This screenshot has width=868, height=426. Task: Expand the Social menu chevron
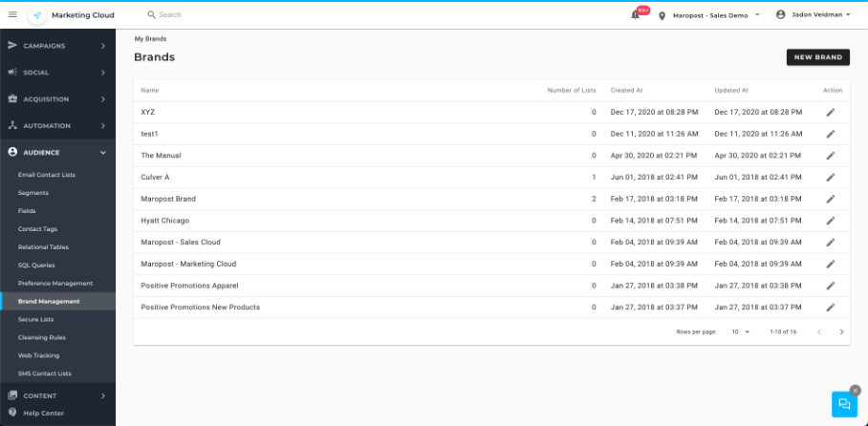point(103,73)
